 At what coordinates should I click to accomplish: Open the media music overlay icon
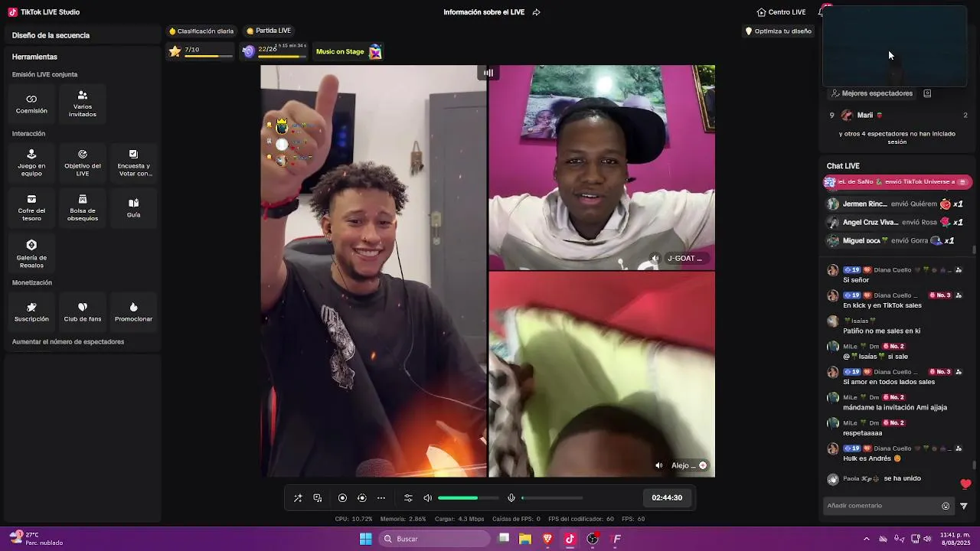tap(318, 498)
